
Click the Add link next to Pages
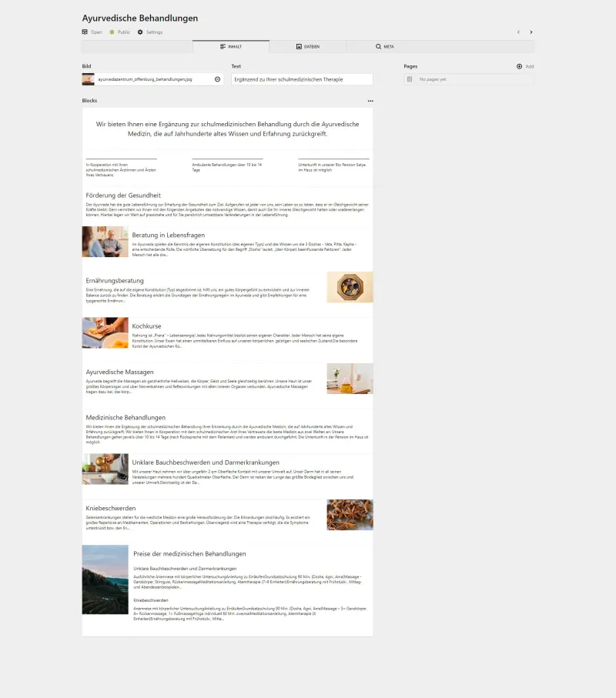529,66
